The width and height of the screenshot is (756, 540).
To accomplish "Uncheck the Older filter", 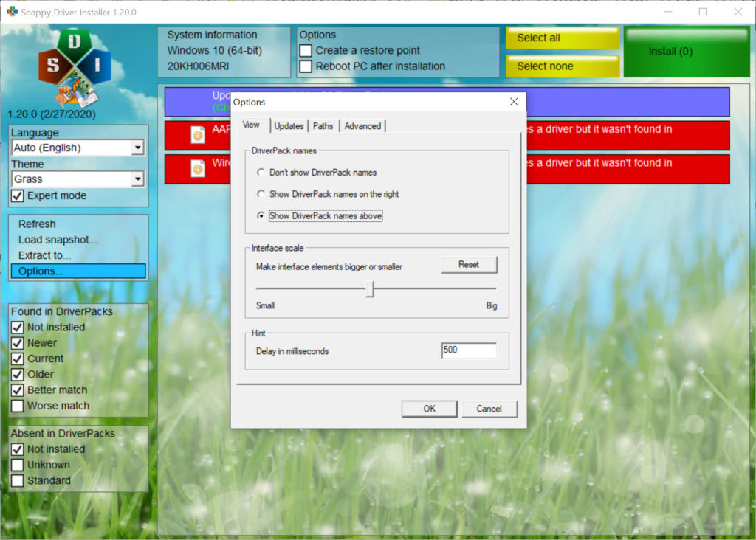I will [x=18, y=375].
